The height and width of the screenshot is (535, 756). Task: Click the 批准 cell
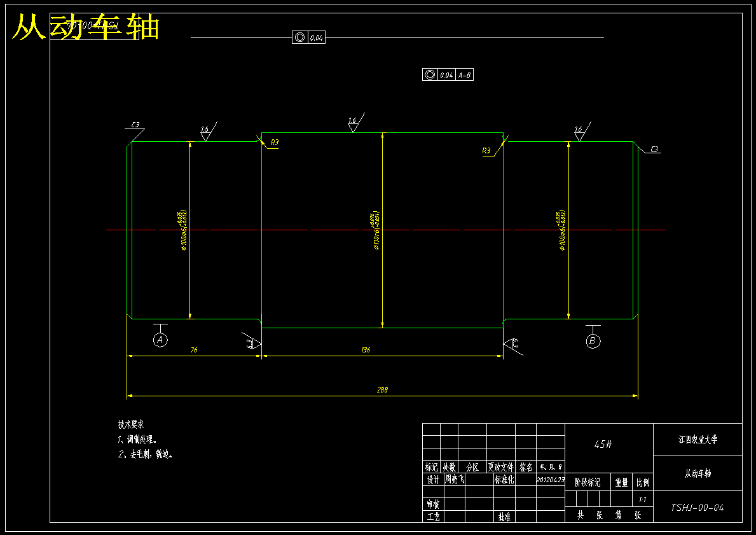tap(504, 517)
